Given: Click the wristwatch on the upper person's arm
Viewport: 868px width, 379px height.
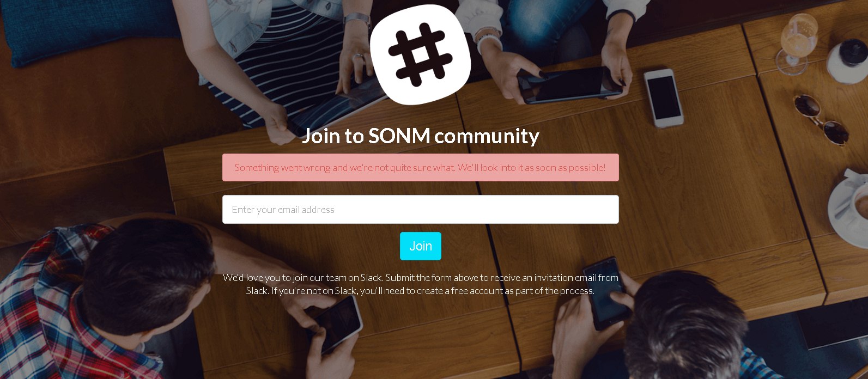Looking at the screenshot, I should [357, 20].
